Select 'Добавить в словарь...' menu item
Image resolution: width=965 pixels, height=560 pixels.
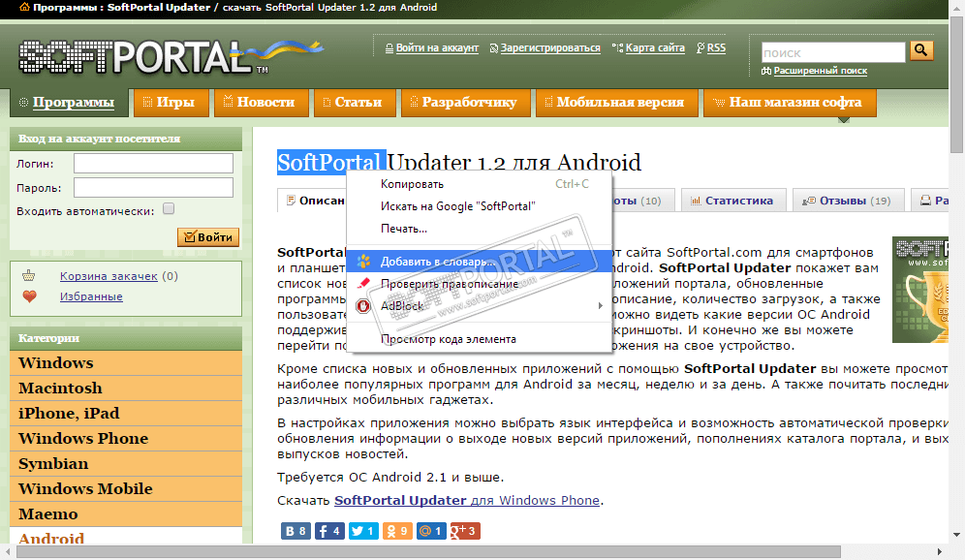pos(480,261)
